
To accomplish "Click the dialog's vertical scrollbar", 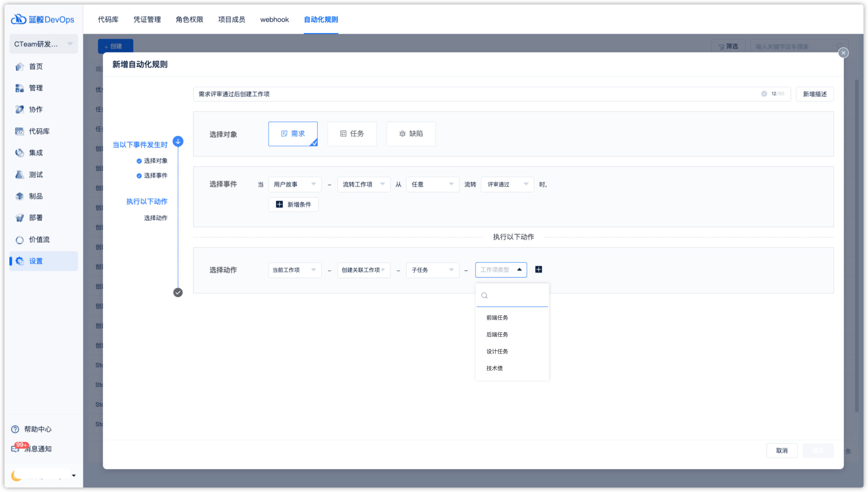I will click(x=857, y=243).
